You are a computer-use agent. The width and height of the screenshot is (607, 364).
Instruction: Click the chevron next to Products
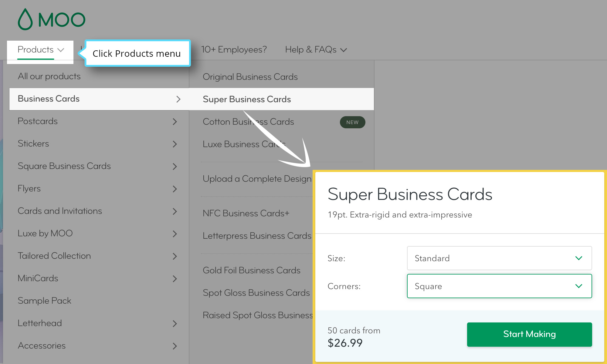pos(61,50)
